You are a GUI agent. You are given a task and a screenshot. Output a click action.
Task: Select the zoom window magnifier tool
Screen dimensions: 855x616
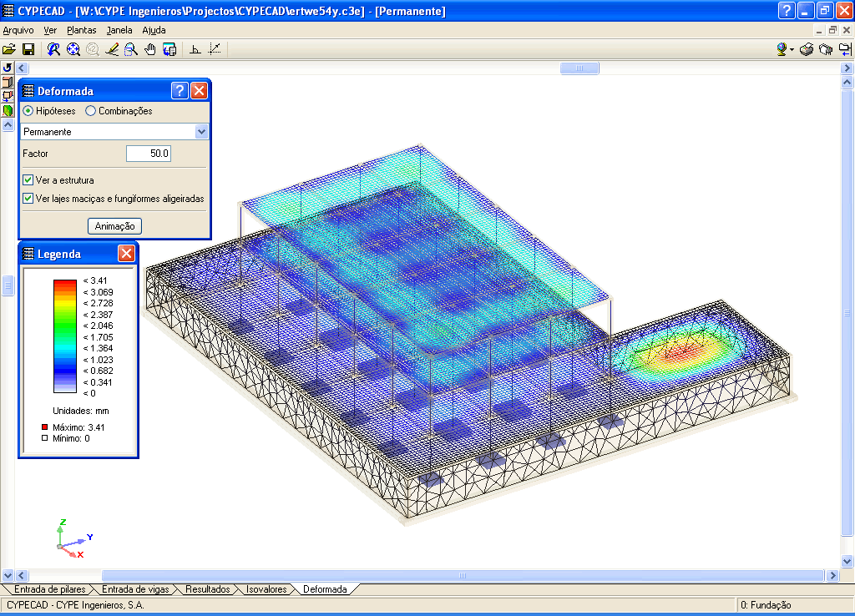(131, 49)
